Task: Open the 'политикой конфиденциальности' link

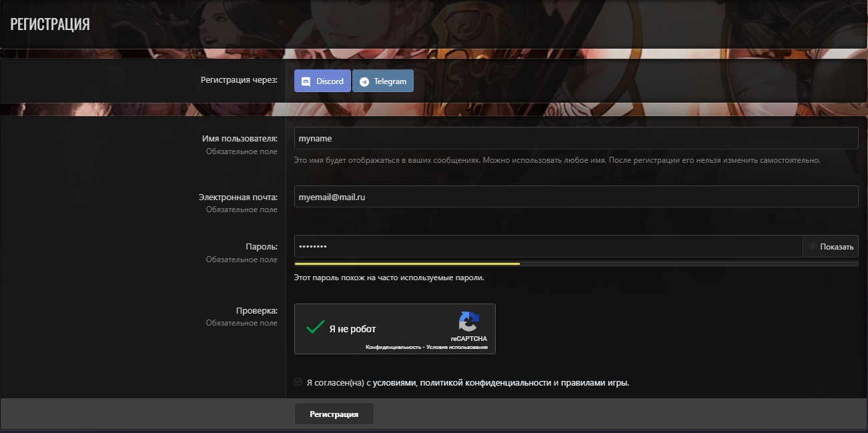Action: 486,383
